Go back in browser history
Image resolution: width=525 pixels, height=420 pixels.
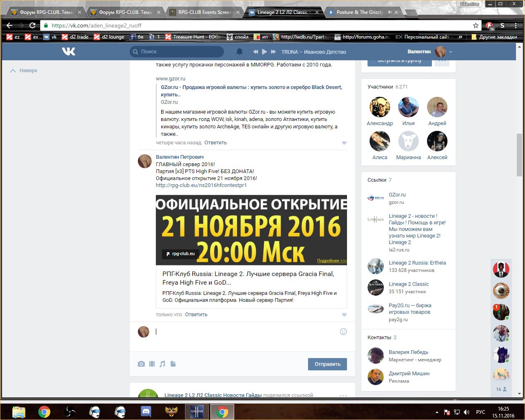pyautogui.click(x=10, y=25)
